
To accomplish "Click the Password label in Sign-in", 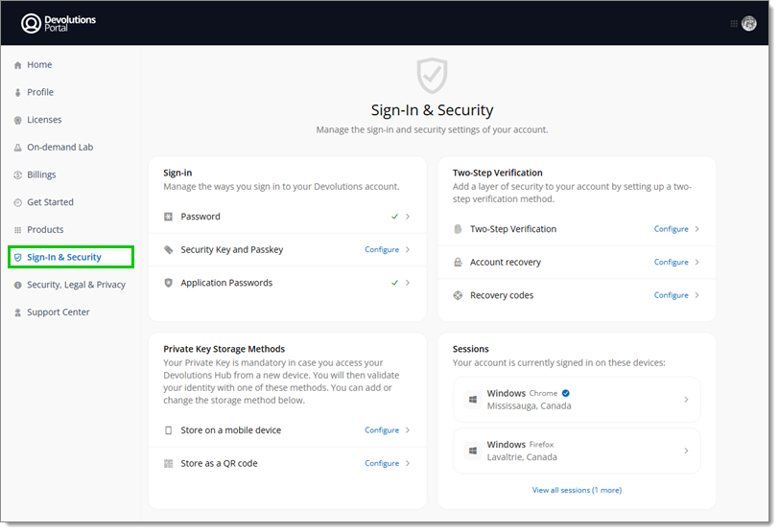I will click(x=201, y=217).
